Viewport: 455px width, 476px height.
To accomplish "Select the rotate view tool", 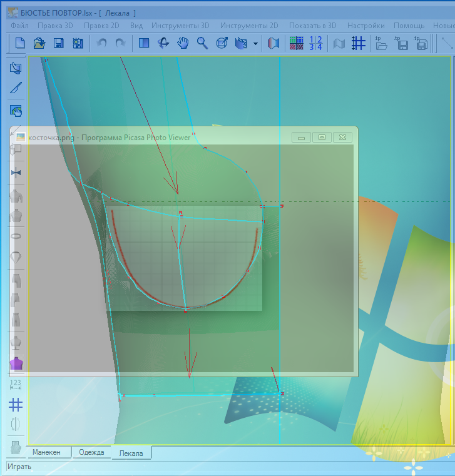I will pos(163,43).
